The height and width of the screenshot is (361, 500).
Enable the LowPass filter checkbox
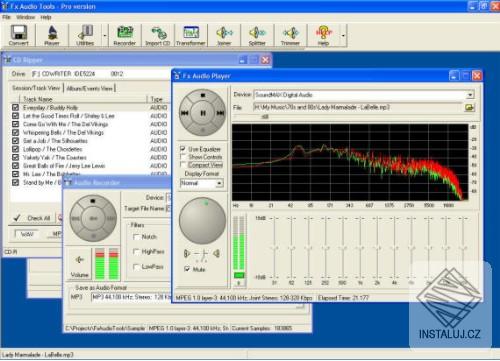point(136,267)
